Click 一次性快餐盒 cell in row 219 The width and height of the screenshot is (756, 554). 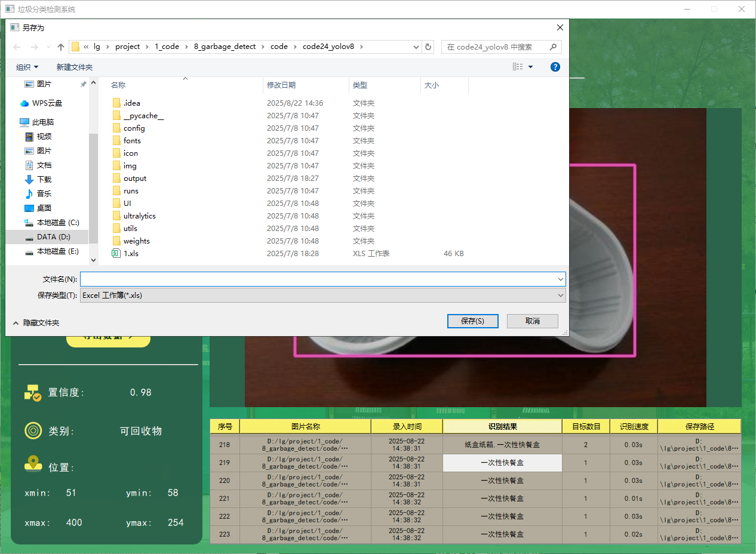click(x=502, y=463)
